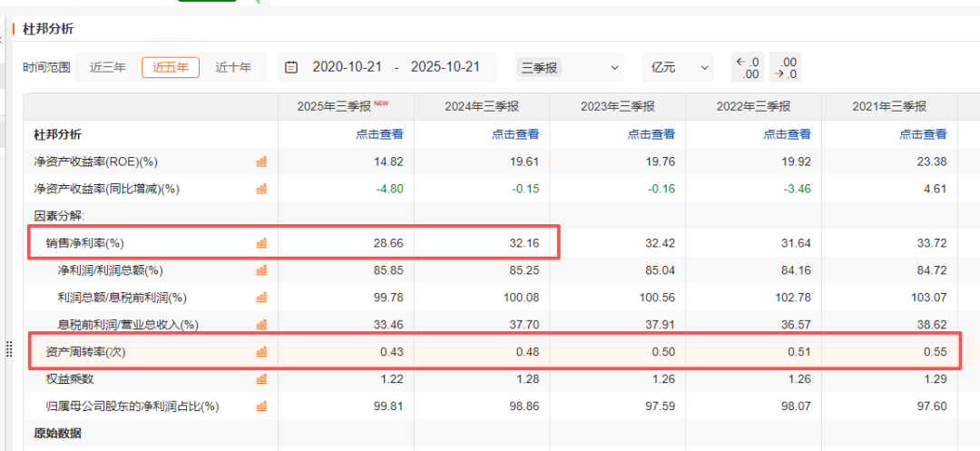This screenshot has height=451, width=980.
Task: Click 点击查看 link under 2025年三季报
Action: click(x=379, y=134)
